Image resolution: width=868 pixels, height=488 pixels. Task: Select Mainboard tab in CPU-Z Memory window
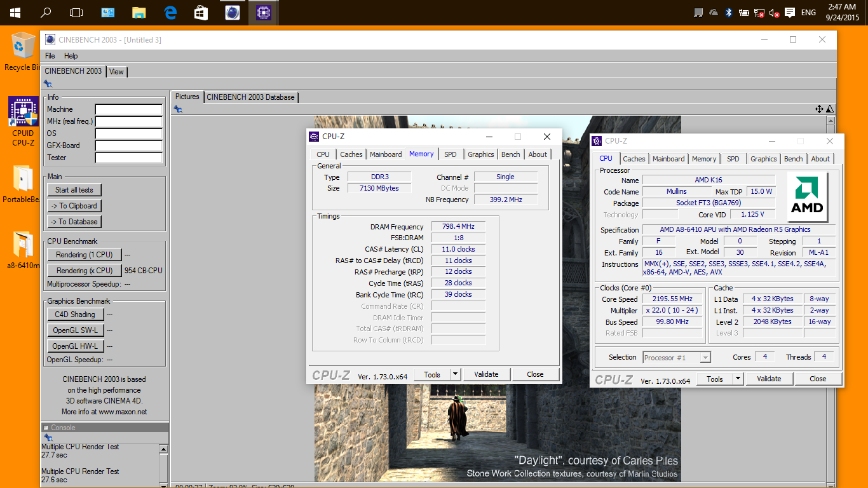386,154
